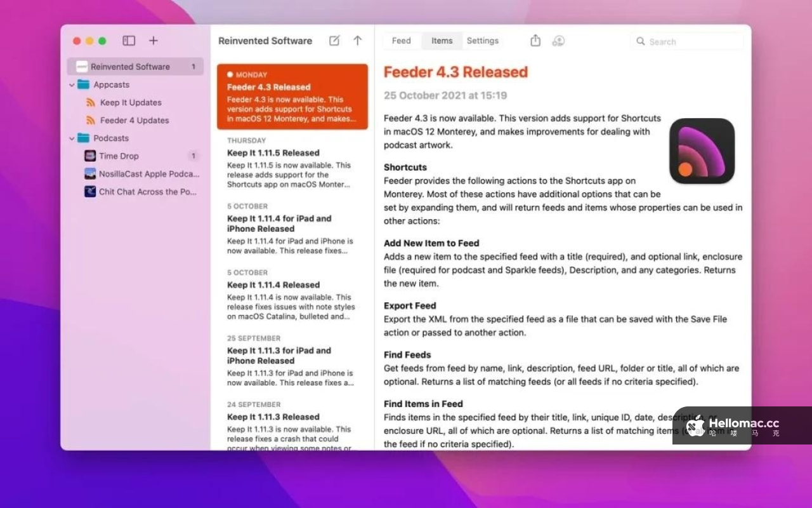Click the Add New Item to Feed heading
The height and width of the screenshot is (508, 812).
click(x=431, y=243)
